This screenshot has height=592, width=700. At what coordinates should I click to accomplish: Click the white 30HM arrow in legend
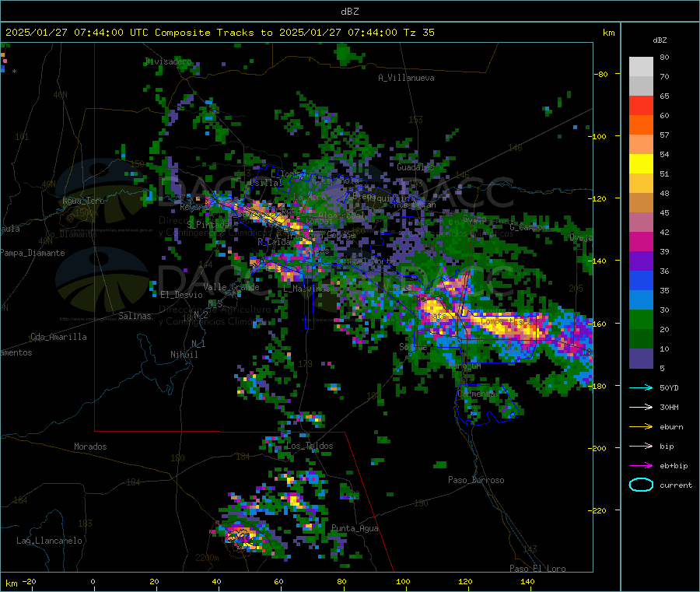(641, 407)
